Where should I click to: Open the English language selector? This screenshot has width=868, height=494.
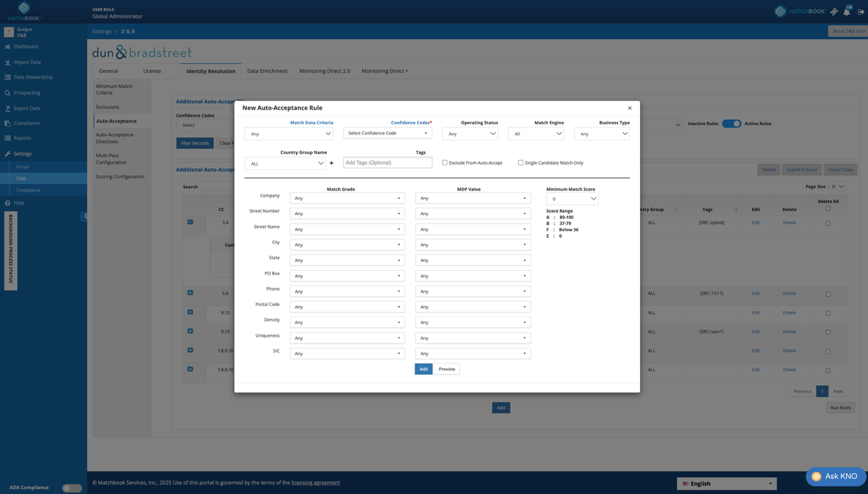tap(727, 483)
